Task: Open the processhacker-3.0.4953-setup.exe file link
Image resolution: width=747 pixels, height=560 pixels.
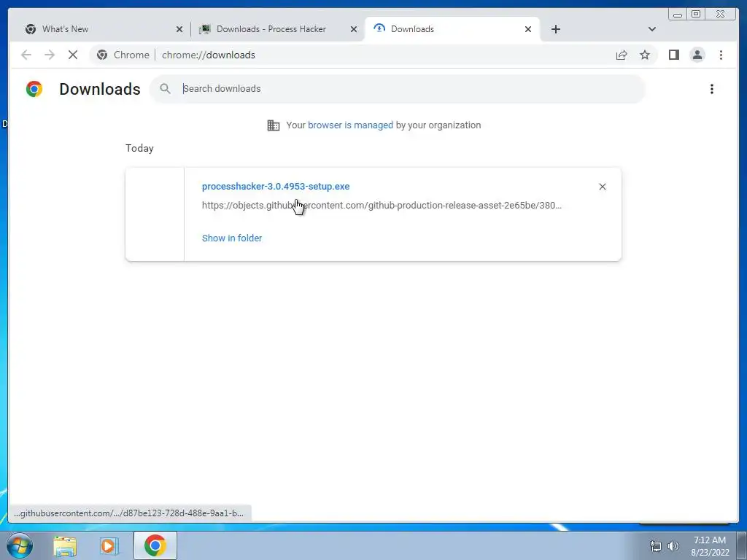Action: (x=276, y=186)
